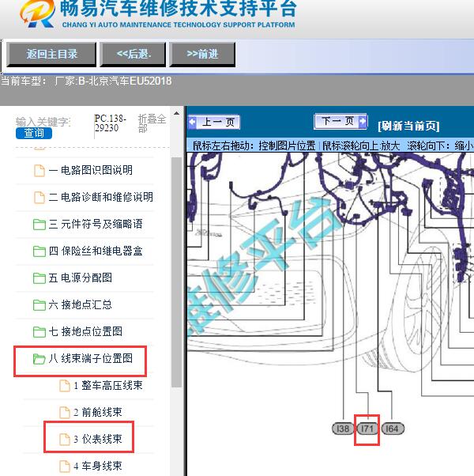Click the scroll-up arrow of the tree panel
Image resolution: width=474 pixels, height=476 pixels.
[176, 114]
